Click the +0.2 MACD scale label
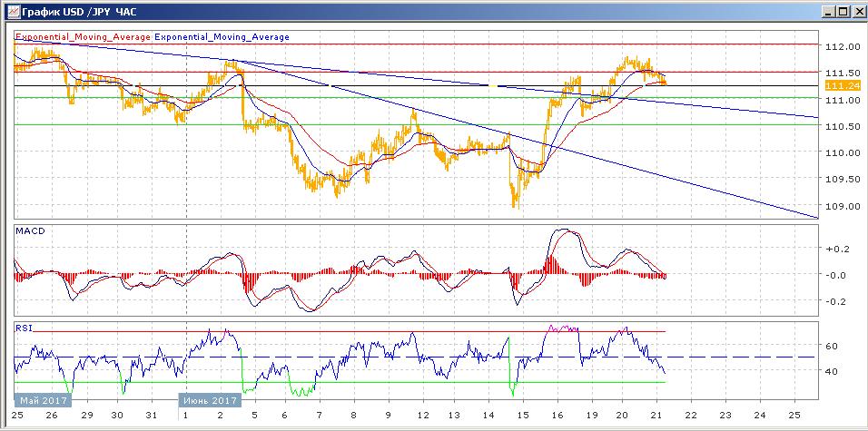The image size is (868, 431). [x=835, y=248]
